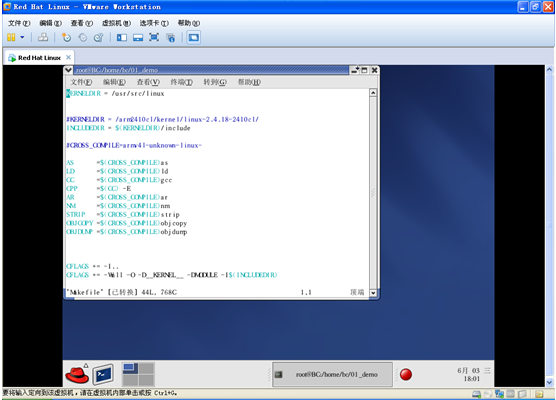Click the console view toolbar icon
This screenshot has width=556, height=400.
point(194,37)
